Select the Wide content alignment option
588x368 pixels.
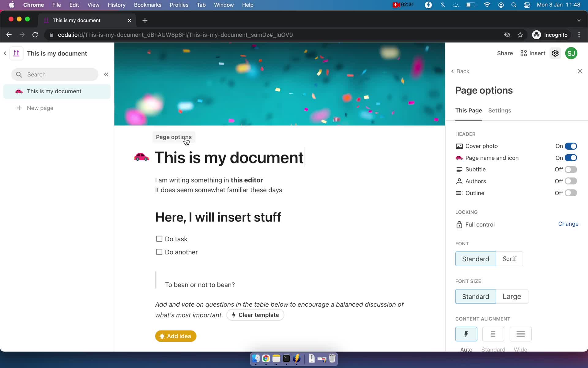(x=520, y=334)
